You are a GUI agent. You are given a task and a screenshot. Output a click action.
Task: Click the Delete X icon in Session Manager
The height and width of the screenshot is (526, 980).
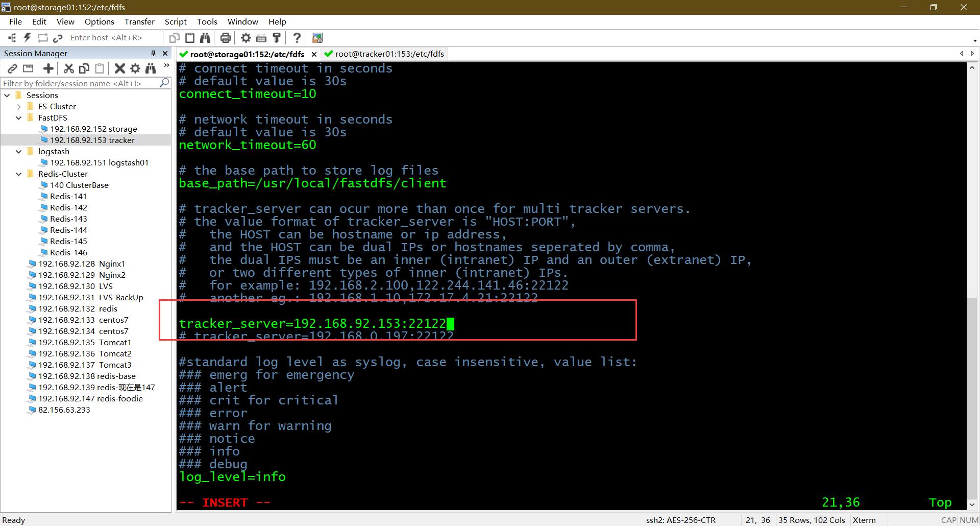point(120,68)
